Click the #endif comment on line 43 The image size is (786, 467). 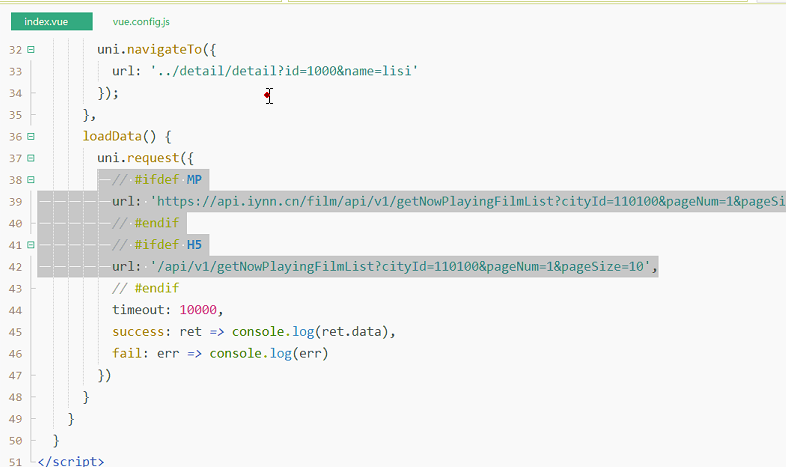145,288
